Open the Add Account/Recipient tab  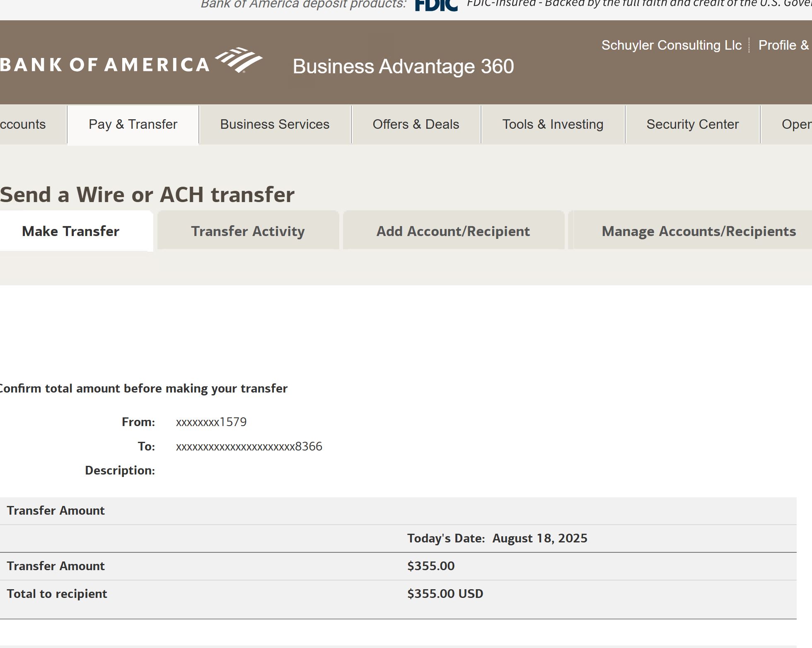coord(453,231)
